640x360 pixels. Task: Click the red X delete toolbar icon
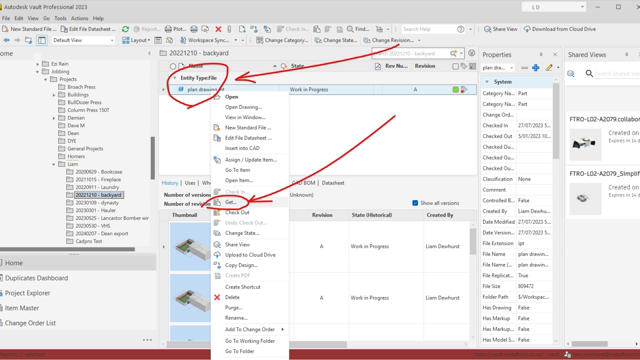[218, 29]
